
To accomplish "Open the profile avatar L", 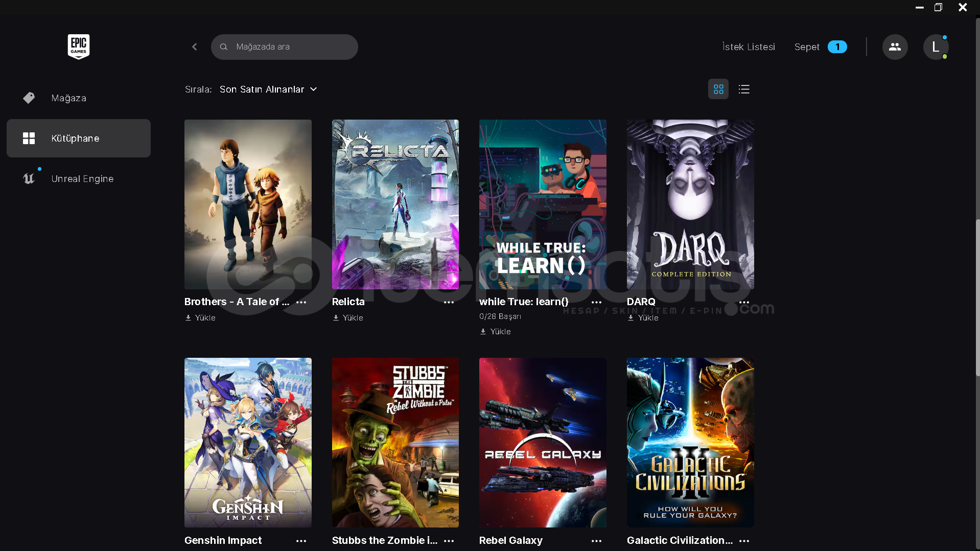I will point(936,47).
